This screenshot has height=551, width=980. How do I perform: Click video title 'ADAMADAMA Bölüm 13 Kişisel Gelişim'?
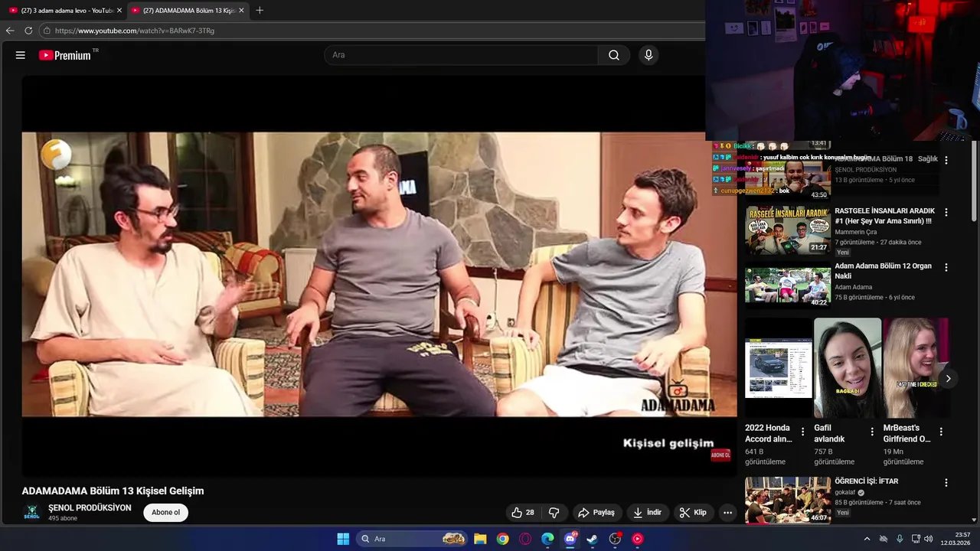(x=113, y=491)
